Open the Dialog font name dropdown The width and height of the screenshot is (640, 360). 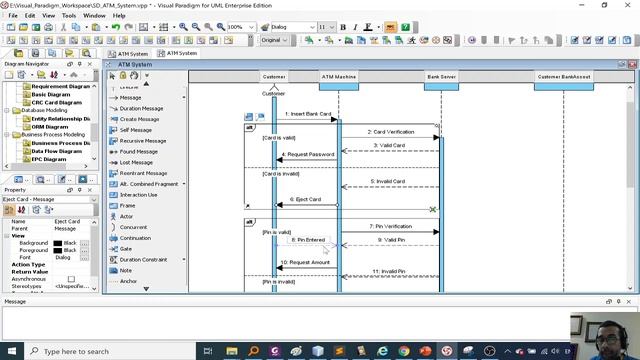[313, 27]
